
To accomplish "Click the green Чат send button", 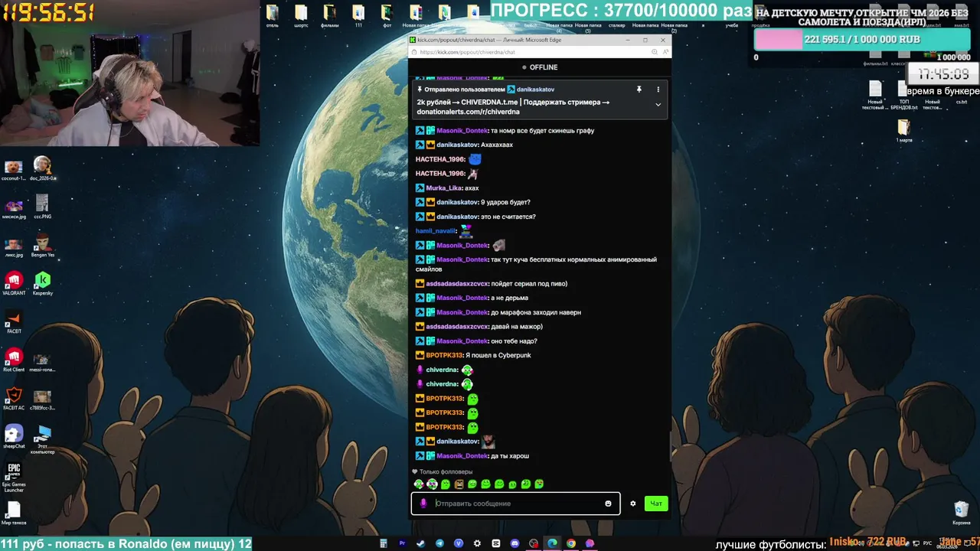I will click(656, 504).
